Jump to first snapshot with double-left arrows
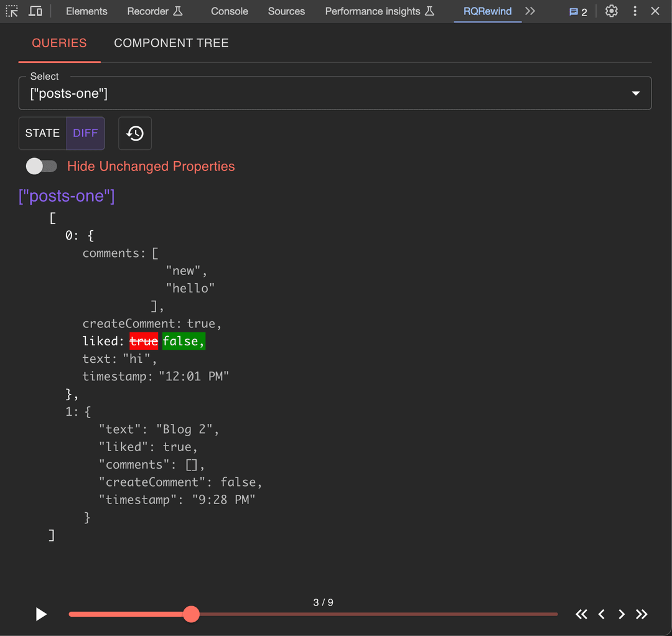 pos(581,614)
